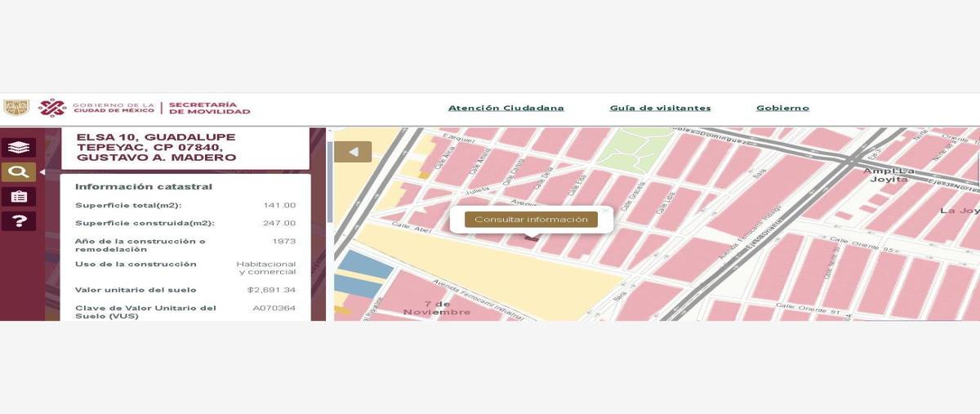Open the Gobierno link
This screenshot has width=980, height=414.
[782, 108]
